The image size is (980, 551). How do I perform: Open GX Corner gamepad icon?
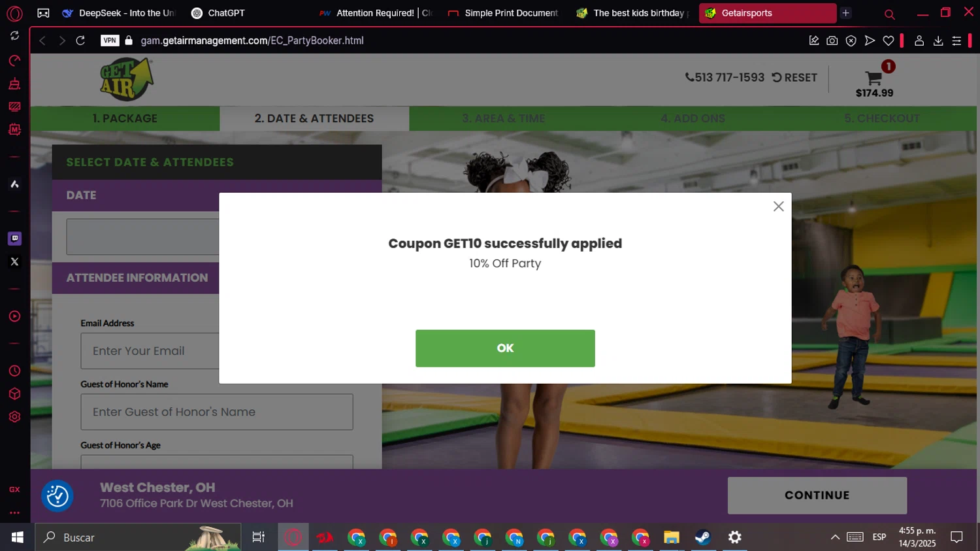pos(43,13)
